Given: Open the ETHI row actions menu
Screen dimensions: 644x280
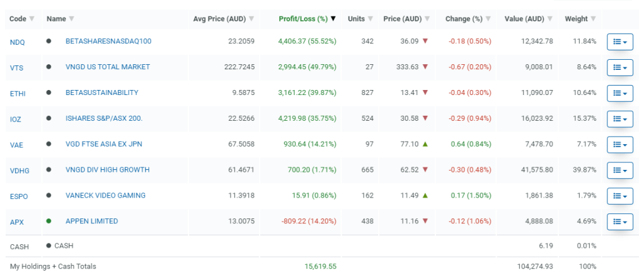Looking at the screenshot, I should click(x=620, y=93).
